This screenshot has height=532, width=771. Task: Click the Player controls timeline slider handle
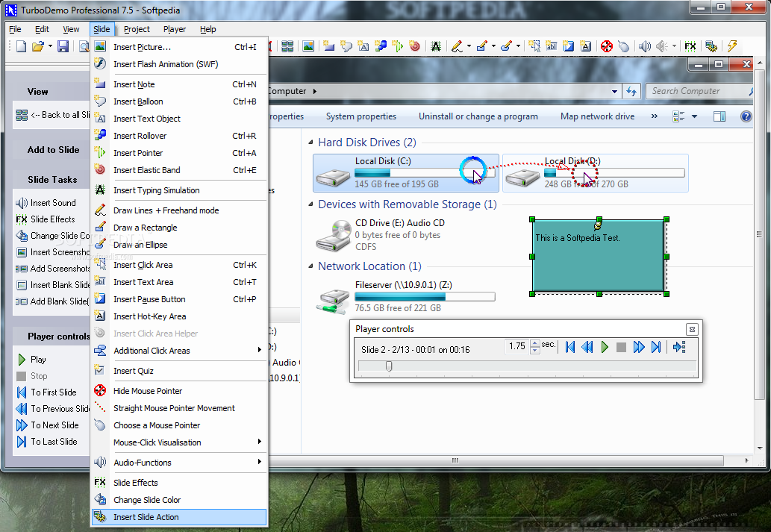[x=389, y=366]
